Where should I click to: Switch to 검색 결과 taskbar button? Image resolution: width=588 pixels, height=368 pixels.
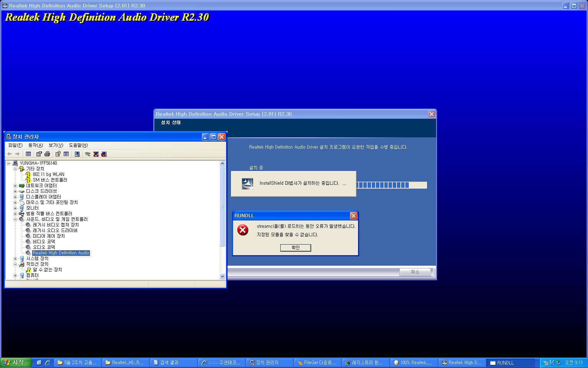tap(174, 363)
